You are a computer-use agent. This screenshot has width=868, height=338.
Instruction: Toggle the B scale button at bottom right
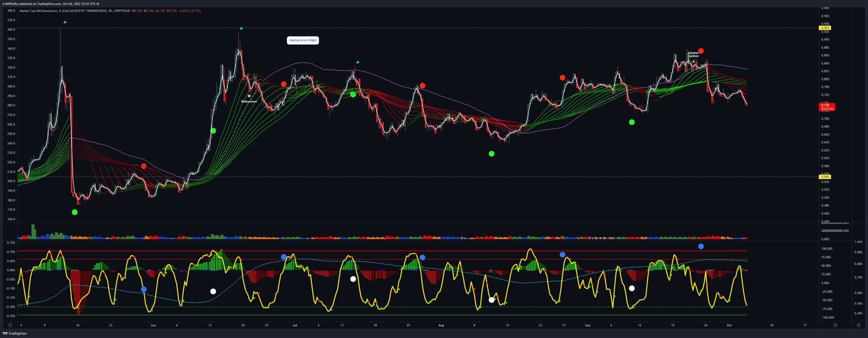(858, 325)
